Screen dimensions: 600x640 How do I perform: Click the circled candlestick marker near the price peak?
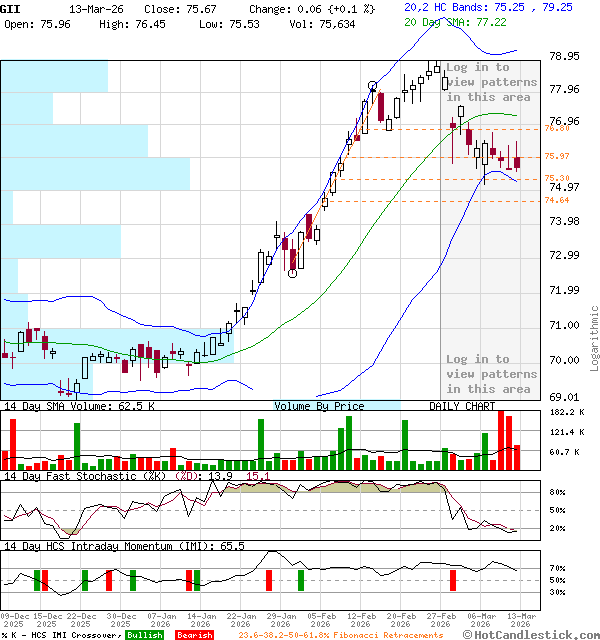[x=373, y=87]
